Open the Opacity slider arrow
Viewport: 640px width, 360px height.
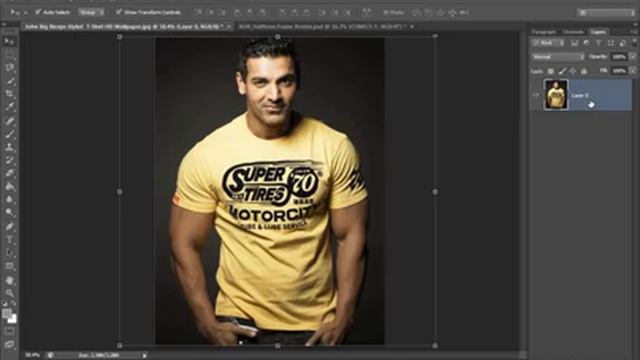(x=633, y=57)
